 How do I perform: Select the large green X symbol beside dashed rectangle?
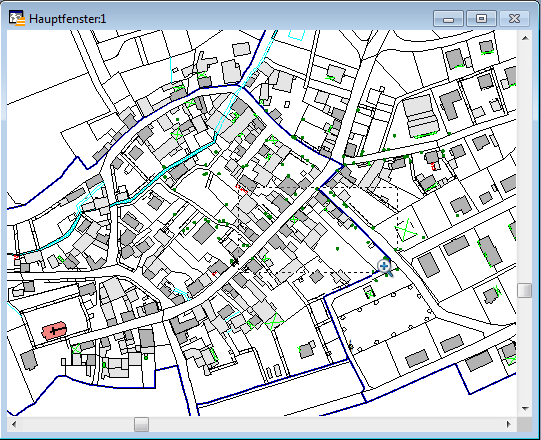tap(406, 229)
